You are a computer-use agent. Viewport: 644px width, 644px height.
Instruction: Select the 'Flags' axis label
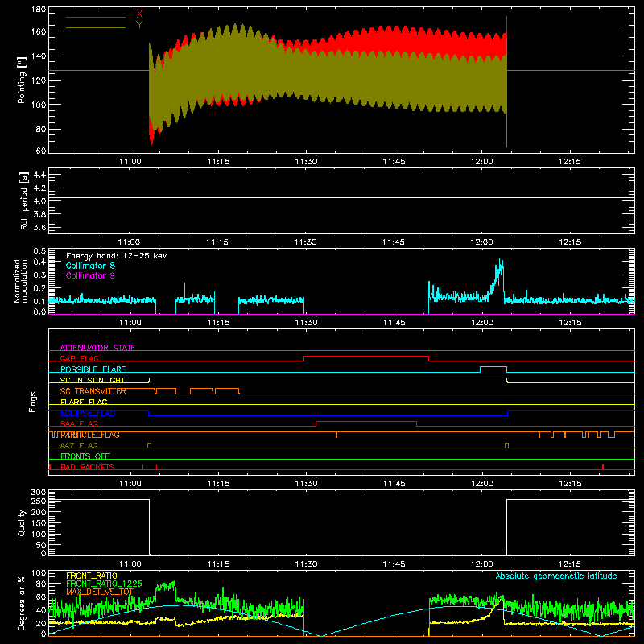(x=32, y=402)
